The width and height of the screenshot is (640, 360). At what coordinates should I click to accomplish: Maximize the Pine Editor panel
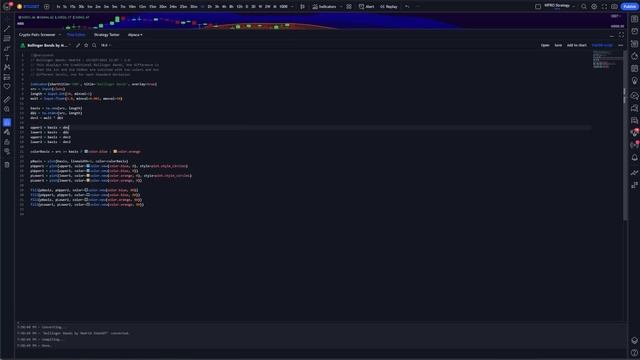click(621, 35)
